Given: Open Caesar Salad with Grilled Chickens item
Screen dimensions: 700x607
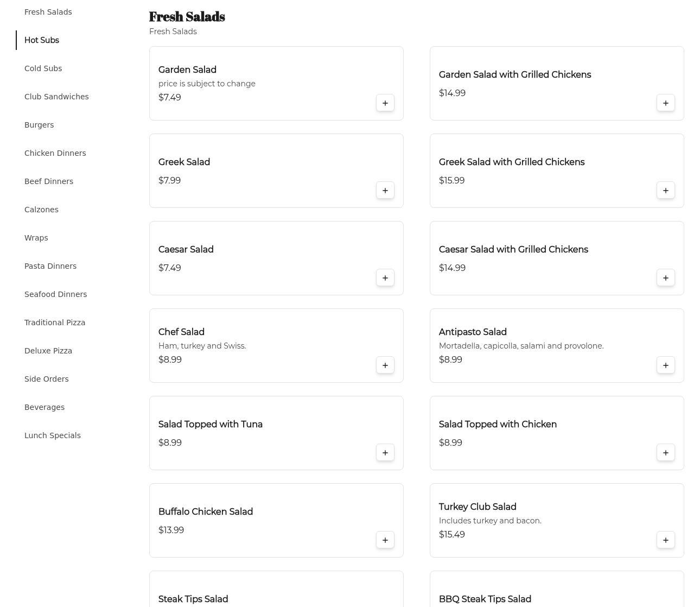Looking at the screenshot, I should (557, 258).
